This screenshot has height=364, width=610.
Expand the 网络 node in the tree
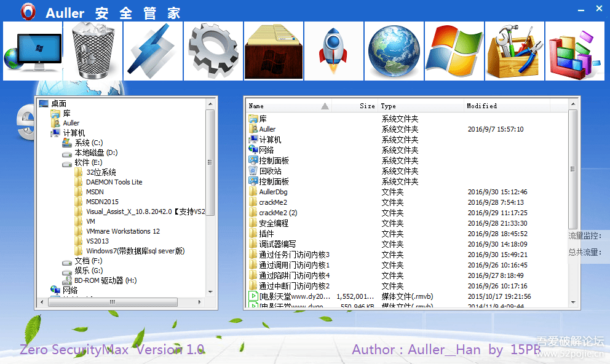(47, 288)
